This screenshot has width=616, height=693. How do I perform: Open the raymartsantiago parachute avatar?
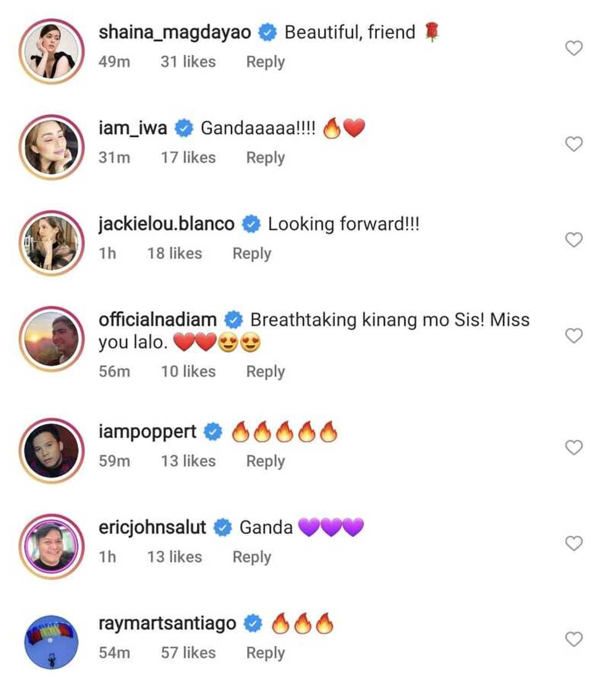[x=52, y=642]
